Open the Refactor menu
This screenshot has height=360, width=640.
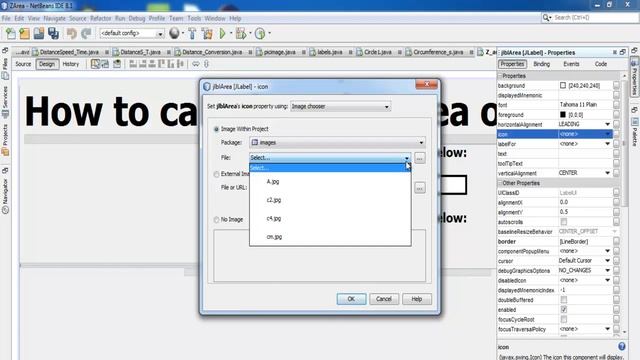100,18
